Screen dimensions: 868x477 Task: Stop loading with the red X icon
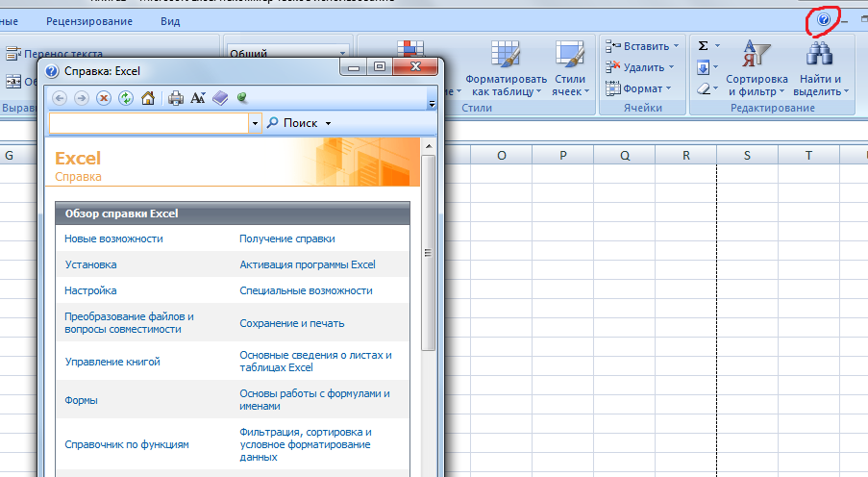coord(104,99)
